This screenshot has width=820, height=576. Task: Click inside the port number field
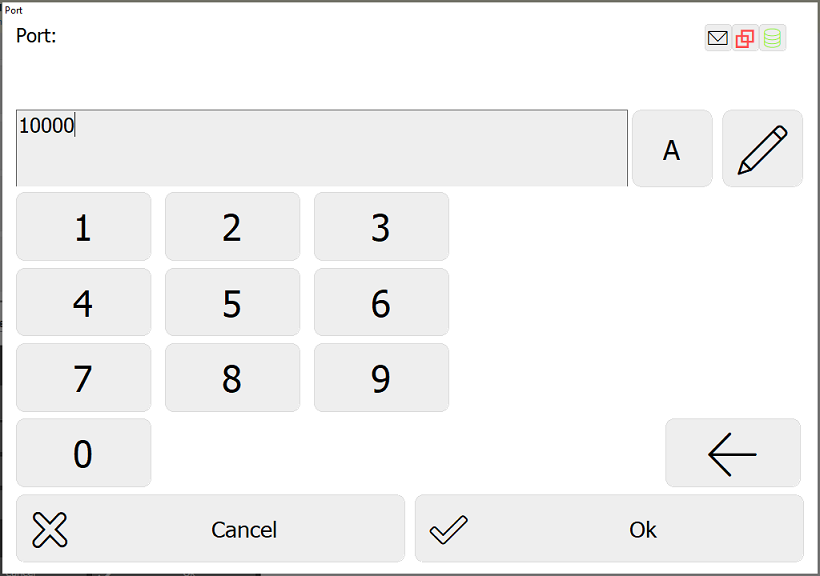click(322, 148)
